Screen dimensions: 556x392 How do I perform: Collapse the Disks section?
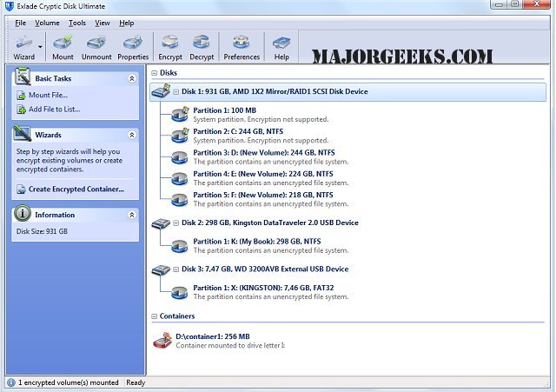click(x=155, y=73)
